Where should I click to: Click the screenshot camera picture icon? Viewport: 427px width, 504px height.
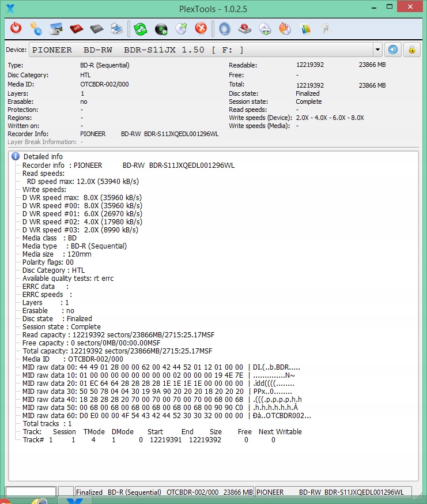tap(56, 29)
